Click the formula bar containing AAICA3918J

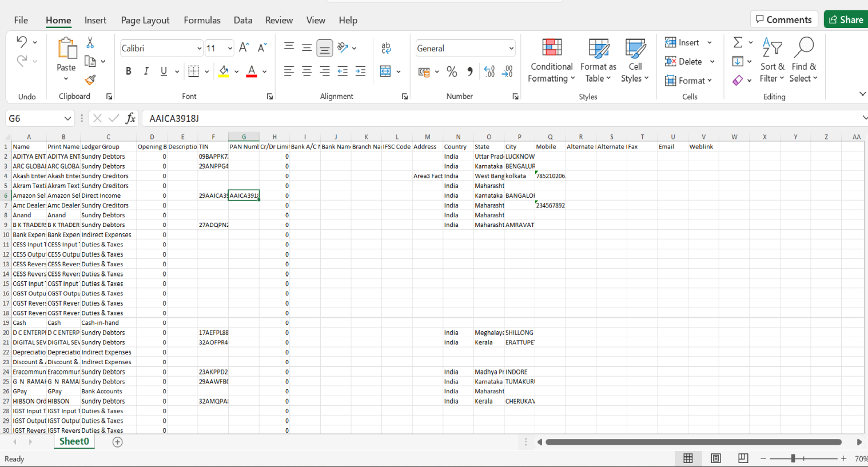pyautogui.click(x=503, y=118)
